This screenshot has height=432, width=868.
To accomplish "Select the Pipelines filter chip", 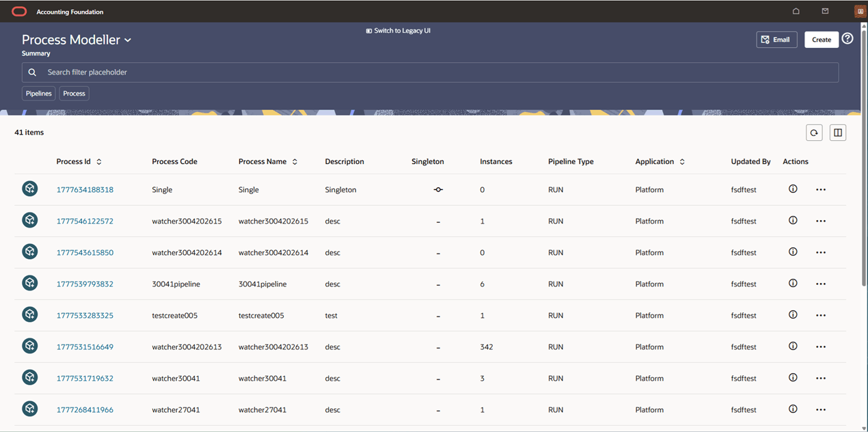I will [x=39, y=94].
